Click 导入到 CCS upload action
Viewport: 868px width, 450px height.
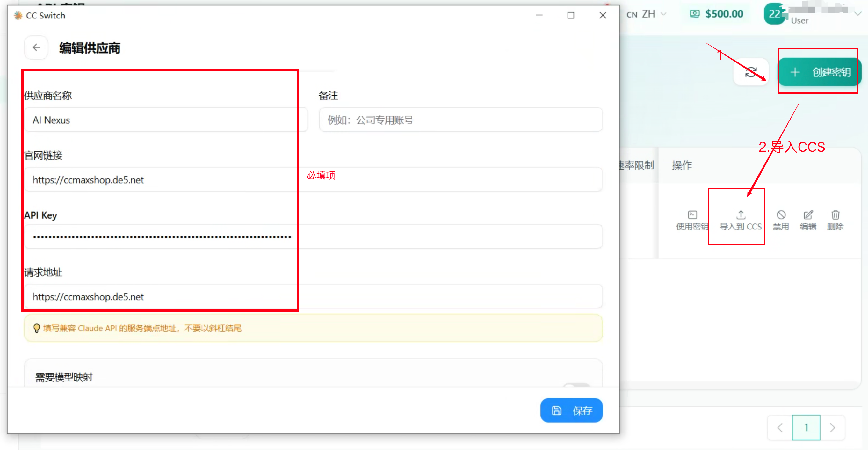pyautogui.click(x=740, y=221)
